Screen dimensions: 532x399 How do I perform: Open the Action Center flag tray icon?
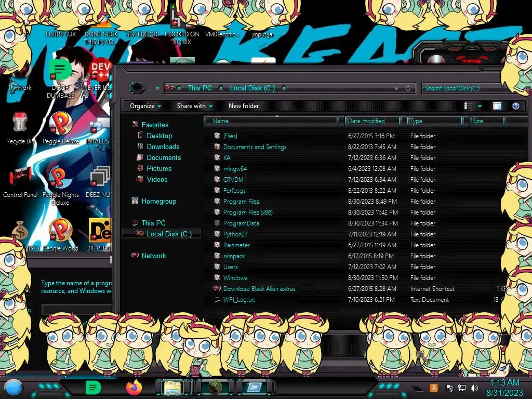point(449,388)
